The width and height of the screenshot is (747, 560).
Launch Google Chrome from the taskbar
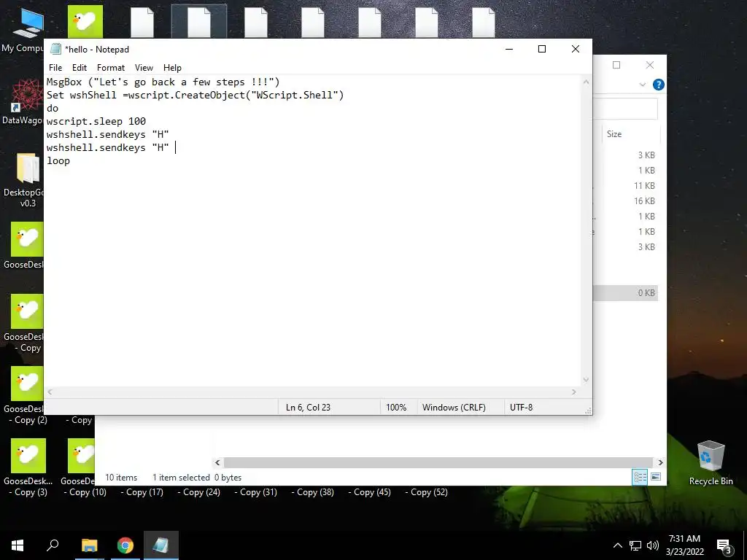125,545
